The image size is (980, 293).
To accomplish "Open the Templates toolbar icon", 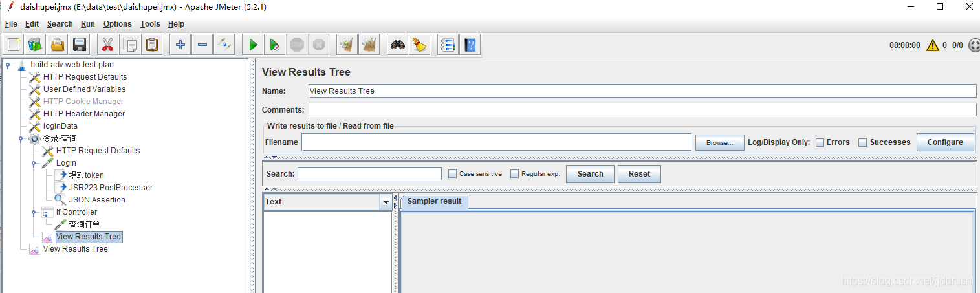I will 35,45.
